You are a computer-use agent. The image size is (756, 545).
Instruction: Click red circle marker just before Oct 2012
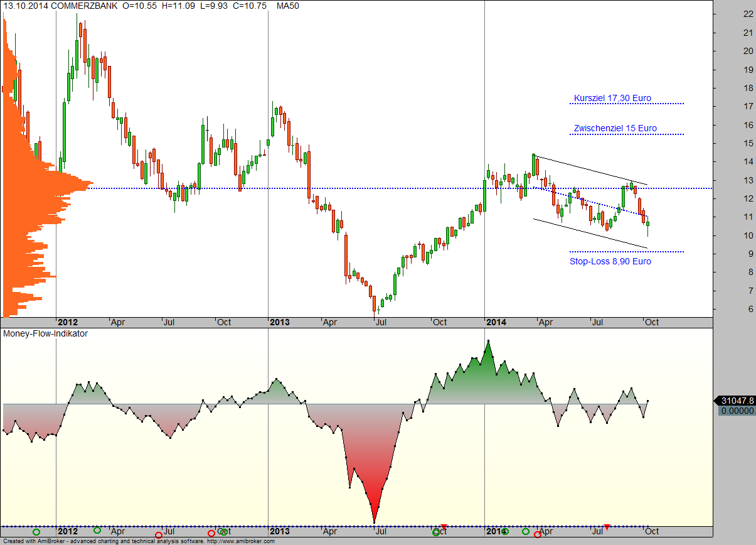coord(211,534)
